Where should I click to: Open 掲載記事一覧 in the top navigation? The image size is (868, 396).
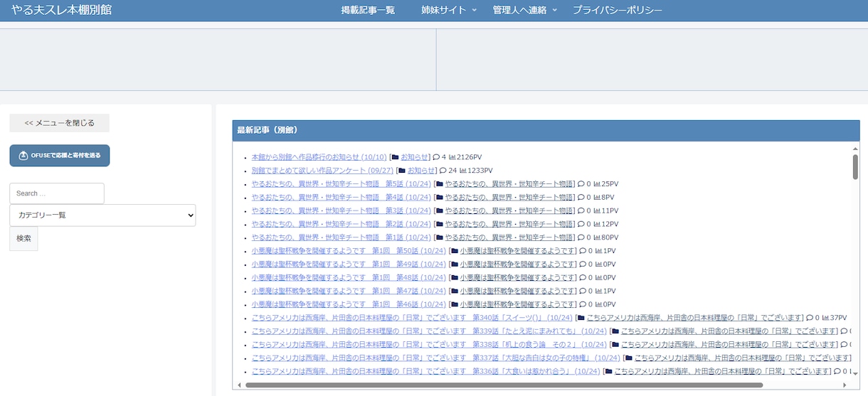pos(368,10)
